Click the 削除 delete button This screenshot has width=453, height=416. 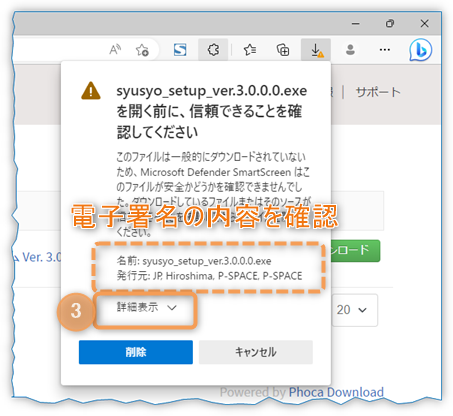(x=136, y=352)
